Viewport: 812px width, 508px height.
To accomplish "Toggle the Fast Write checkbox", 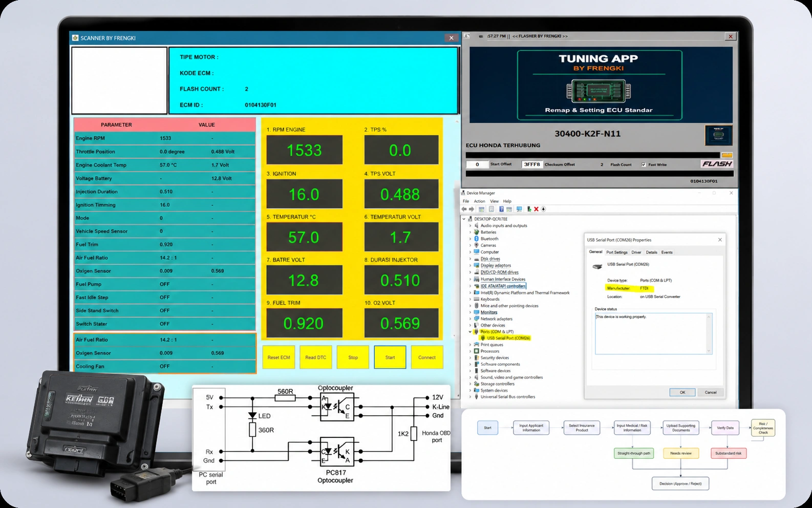I will pyautogui.click(x=644, y=164).
